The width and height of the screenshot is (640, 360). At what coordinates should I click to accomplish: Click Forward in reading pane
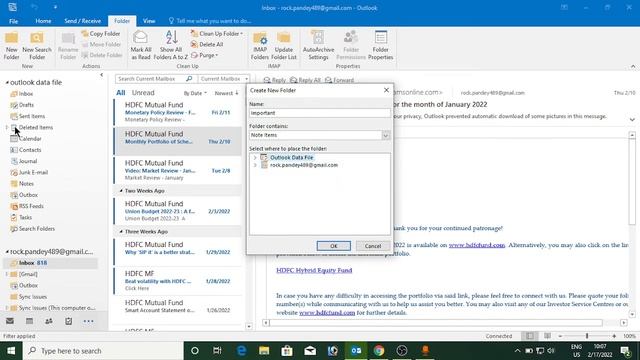340,80
